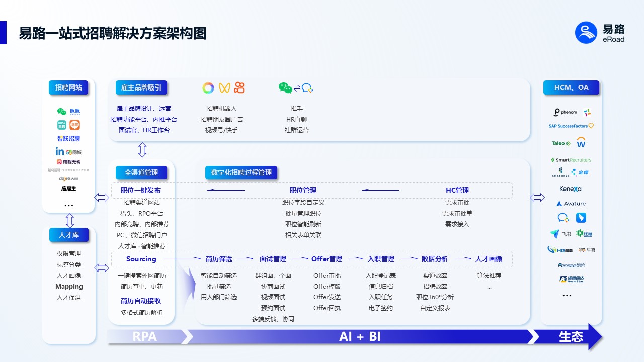Click the Kuaishou orange camera icon

coord(239,88)
